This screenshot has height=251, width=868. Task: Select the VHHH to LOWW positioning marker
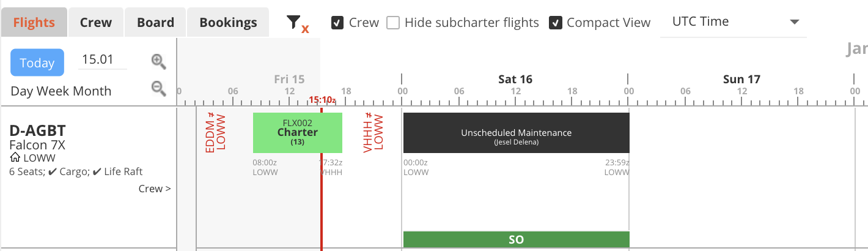(373, 132)
